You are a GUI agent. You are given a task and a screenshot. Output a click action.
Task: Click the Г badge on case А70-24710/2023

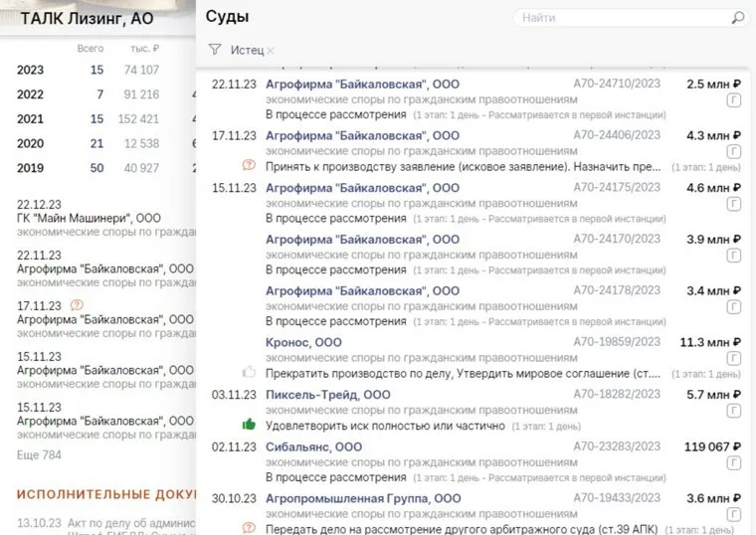(x=734, y=99)
